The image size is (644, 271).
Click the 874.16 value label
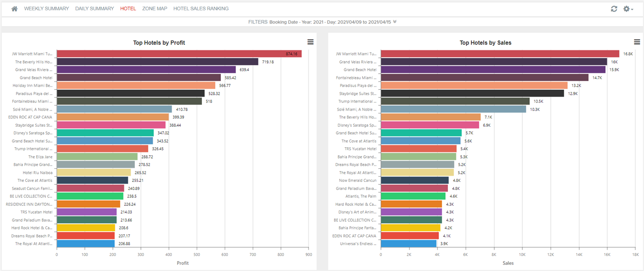point(291,54)
